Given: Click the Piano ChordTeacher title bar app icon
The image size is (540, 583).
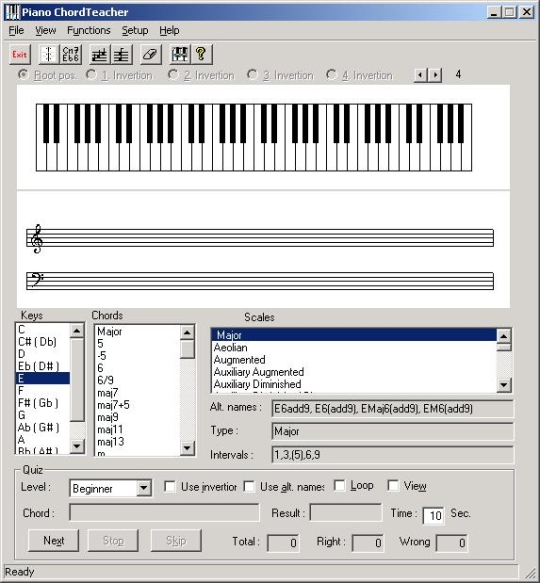Looking at the screenshot, I should pos(12,12).
